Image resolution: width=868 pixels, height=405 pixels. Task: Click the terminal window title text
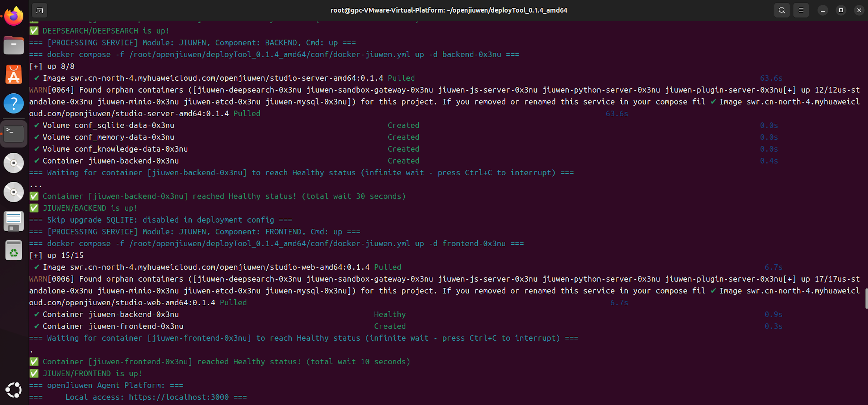click(448, 10)
